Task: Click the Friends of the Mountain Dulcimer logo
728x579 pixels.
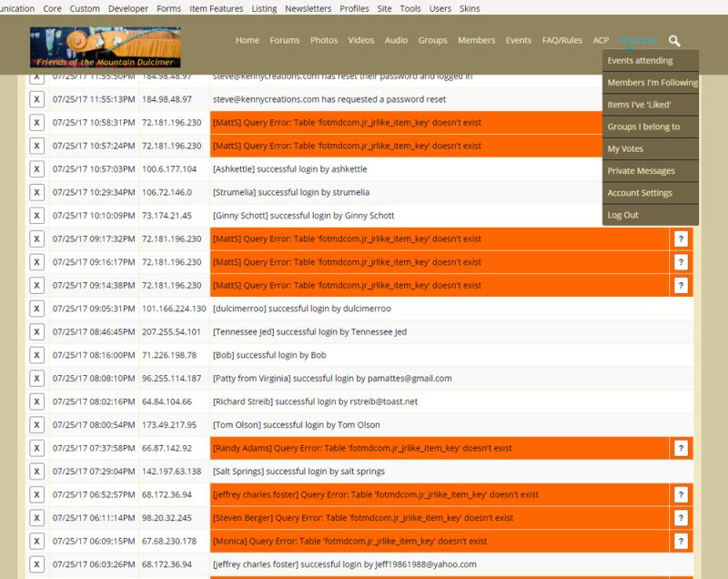Action: click(105, 46)
